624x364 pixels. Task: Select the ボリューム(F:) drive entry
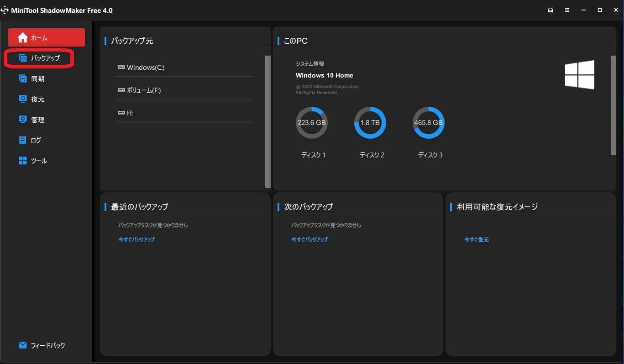click(185, 90)
